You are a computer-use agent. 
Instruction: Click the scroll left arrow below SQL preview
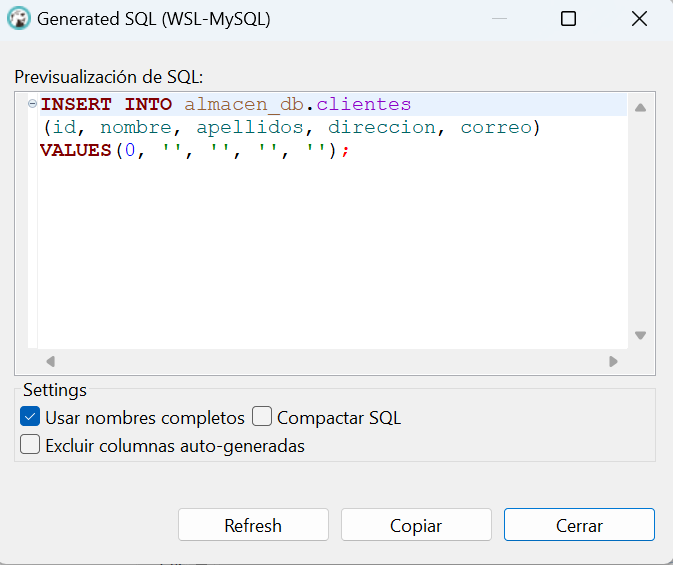tap(51, 361)
